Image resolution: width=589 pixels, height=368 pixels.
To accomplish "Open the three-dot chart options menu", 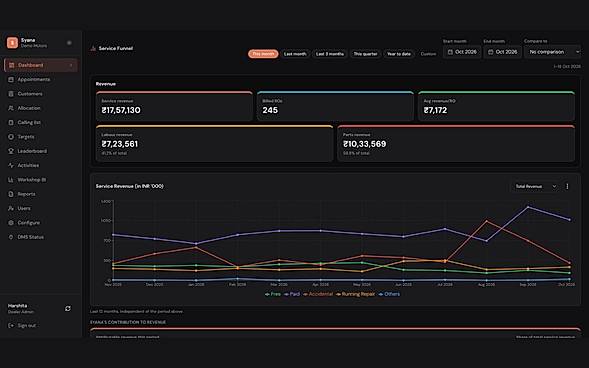I will coord(567,186).
